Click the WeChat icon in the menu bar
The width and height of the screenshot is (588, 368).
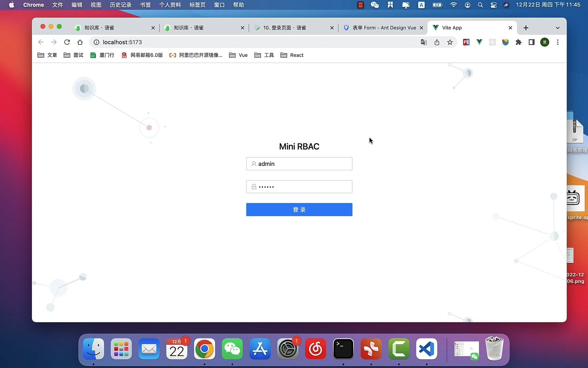point(374,5)
